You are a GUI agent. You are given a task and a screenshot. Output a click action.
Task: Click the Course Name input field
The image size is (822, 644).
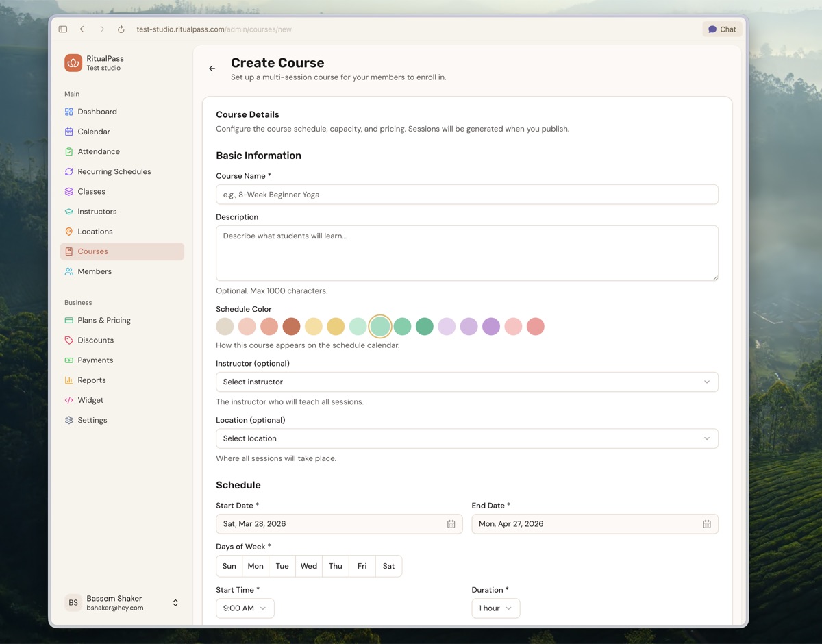coord(467,195)
